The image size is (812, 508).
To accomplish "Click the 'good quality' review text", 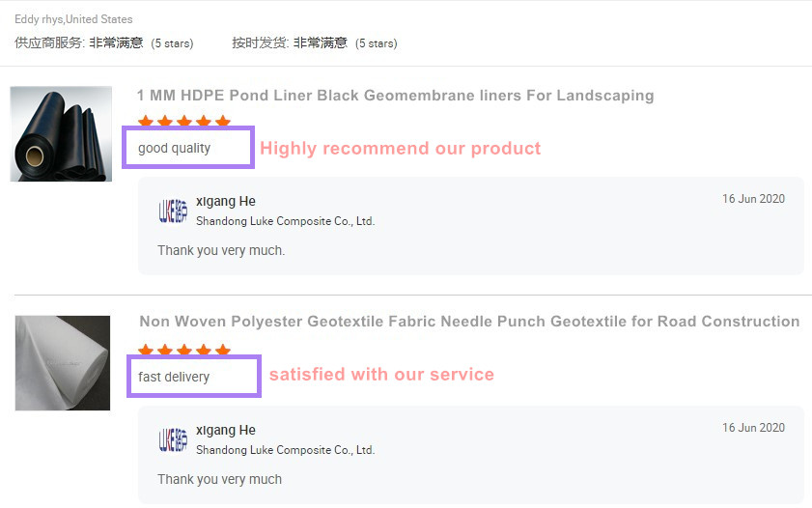I will (174, 148).
